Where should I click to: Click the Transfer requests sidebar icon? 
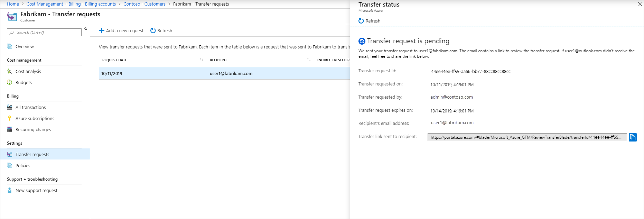9,154
